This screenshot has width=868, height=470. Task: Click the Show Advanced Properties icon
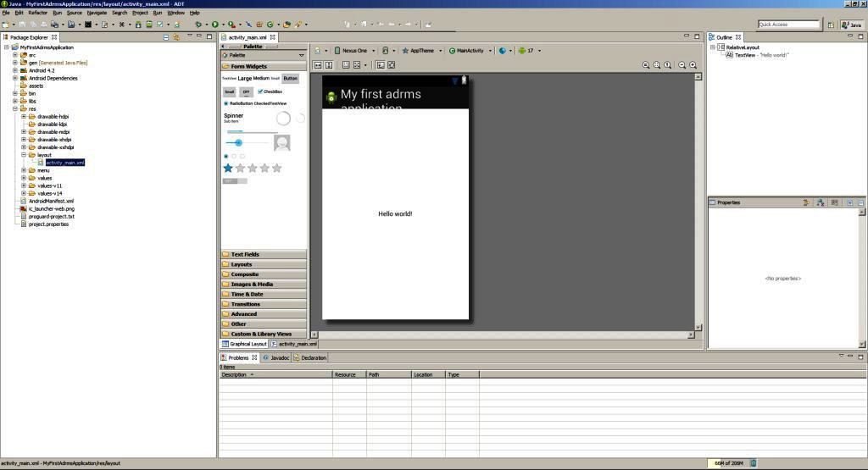point(821,203)
